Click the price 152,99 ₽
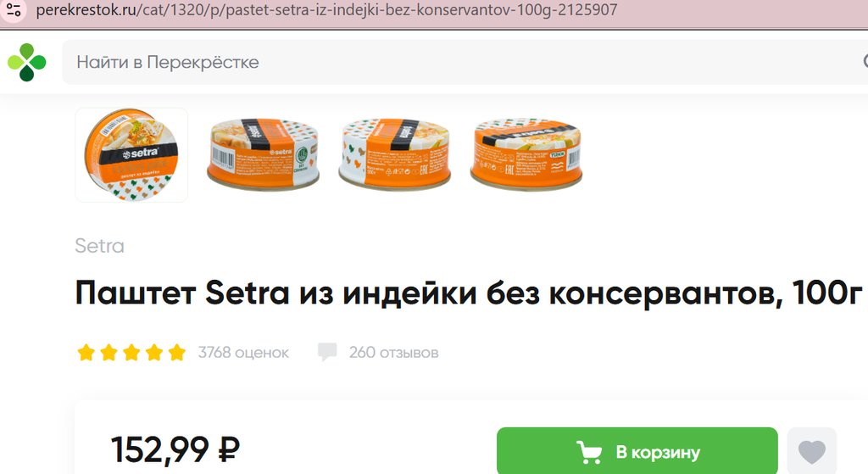 tap(175, 449)
